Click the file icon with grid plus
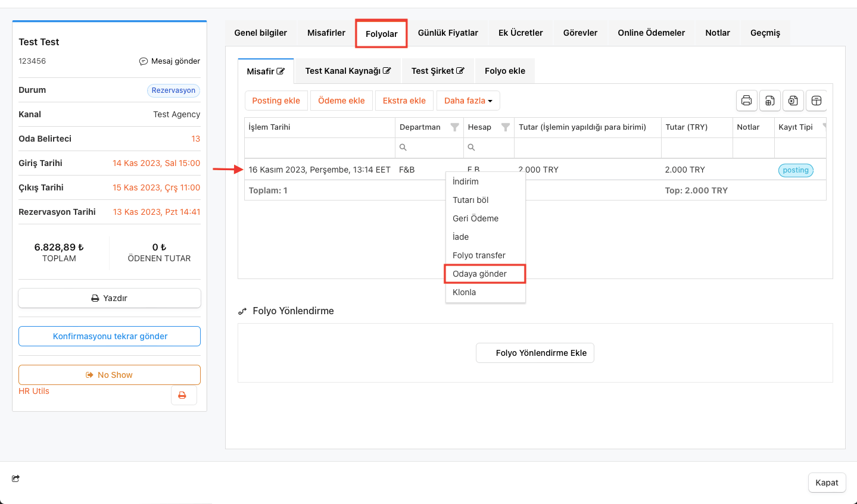The height and width of the screenshot is (504, 857). pos(769,101)
